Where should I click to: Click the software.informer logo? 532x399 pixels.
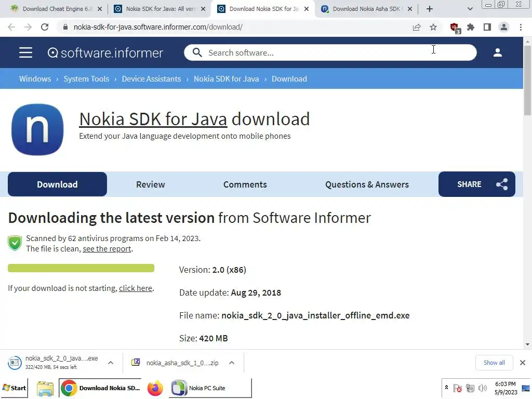click(x=105, y=52)
